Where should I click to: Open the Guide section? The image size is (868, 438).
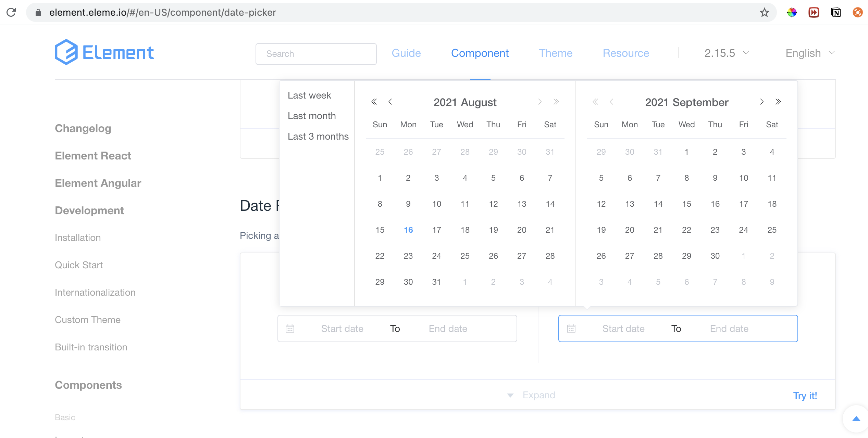406,53
